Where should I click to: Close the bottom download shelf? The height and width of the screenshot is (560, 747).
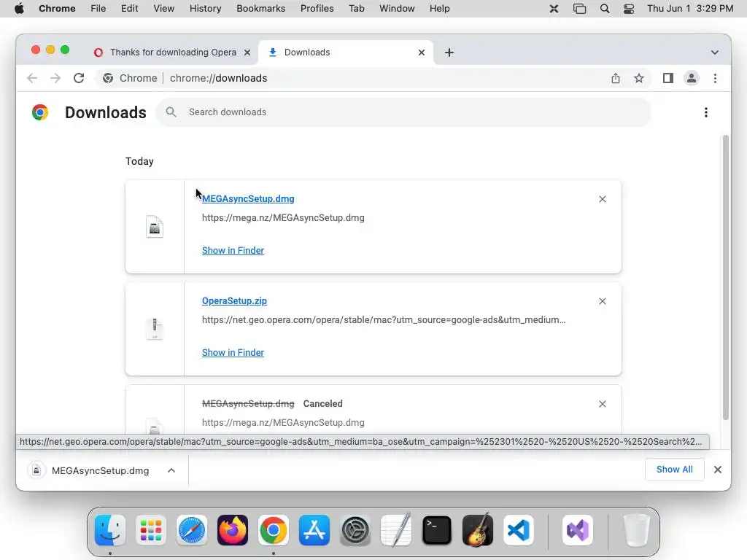[x=718, y=470]
